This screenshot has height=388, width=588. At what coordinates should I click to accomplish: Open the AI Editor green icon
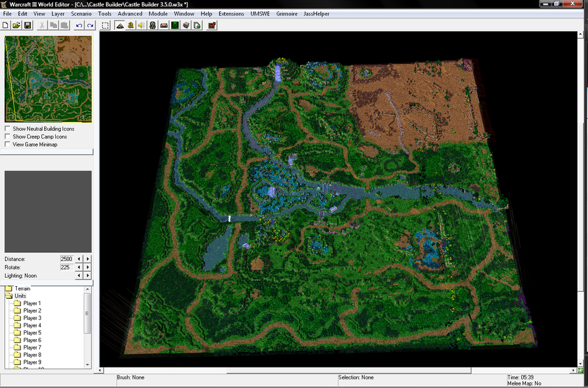coord(175,25)
